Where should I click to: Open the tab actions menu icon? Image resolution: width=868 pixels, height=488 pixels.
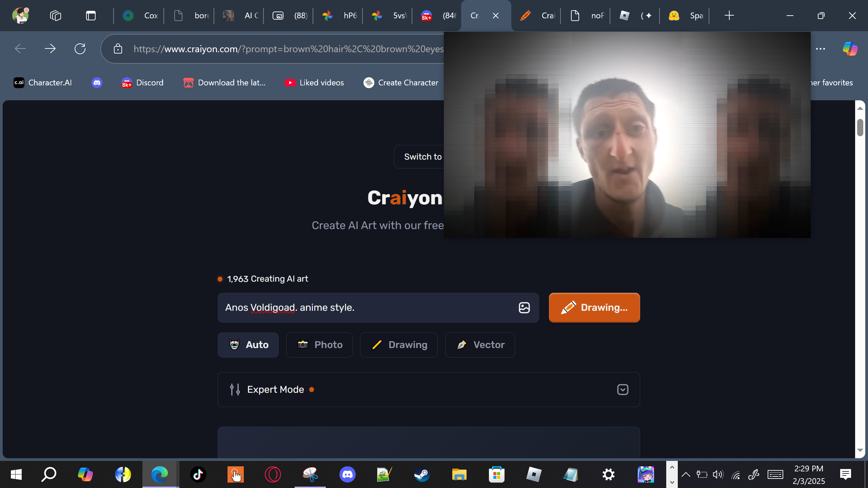click(x=91, y=16)
